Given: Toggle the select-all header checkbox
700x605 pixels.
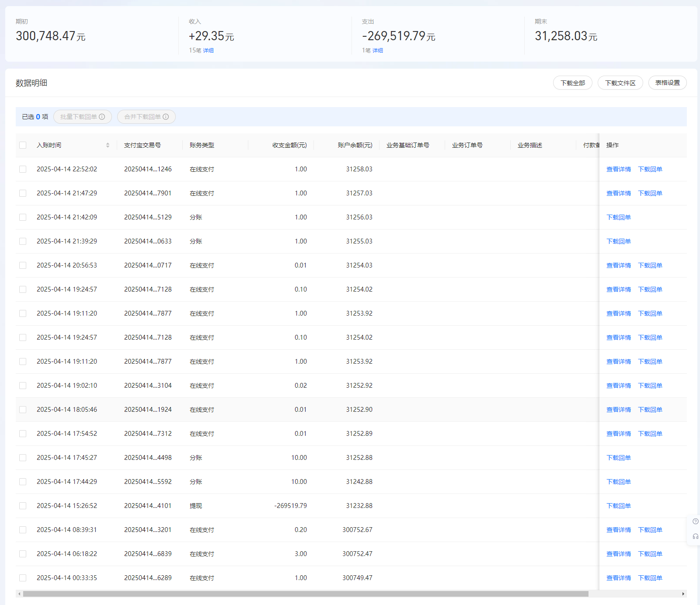Looking at the screenshot, I should 23,145.
